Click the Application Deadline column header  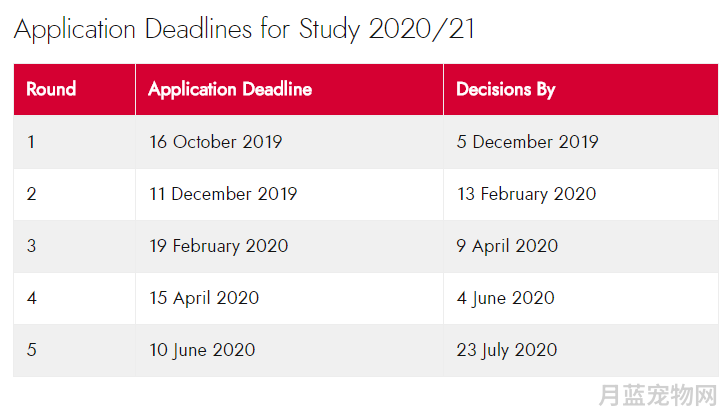[289, 89]
